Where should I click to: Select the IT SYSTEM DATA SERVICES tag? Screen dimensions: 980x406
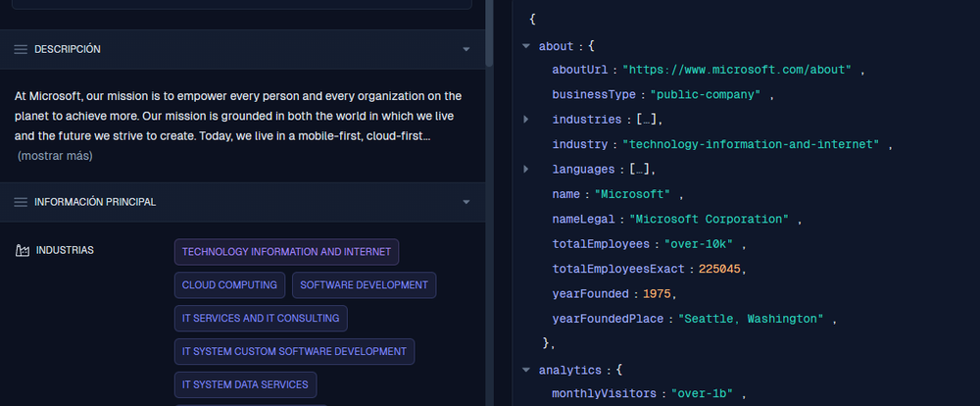pos(245,384)
